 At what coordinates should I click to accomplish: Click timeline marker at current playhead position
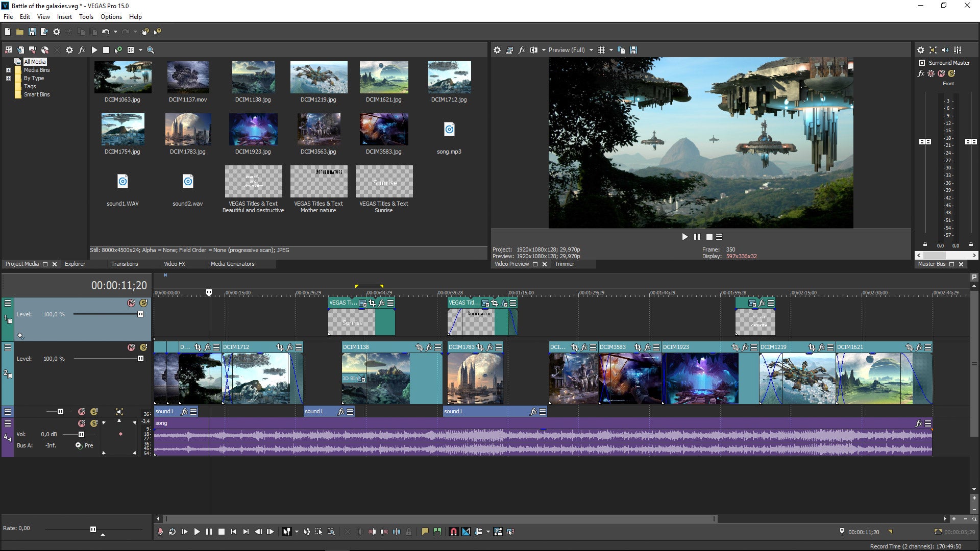[209, 291]
